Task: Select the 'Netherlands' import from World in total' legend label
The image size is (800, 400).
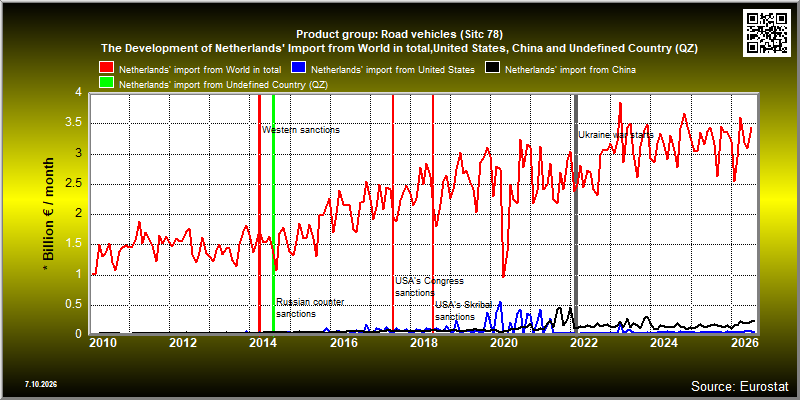Action: click(x=200, y=70)
